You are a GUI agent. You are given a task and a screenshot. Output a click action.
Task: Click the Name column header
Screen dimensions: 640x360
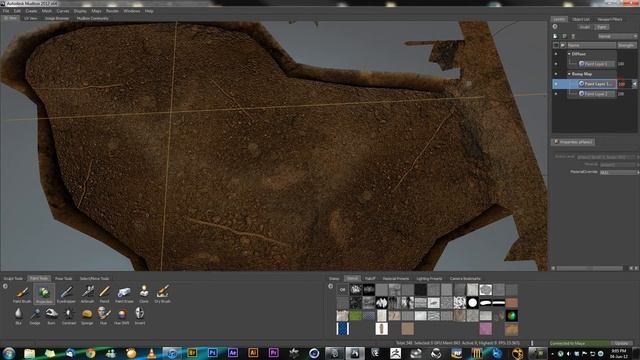click(591, 45)
